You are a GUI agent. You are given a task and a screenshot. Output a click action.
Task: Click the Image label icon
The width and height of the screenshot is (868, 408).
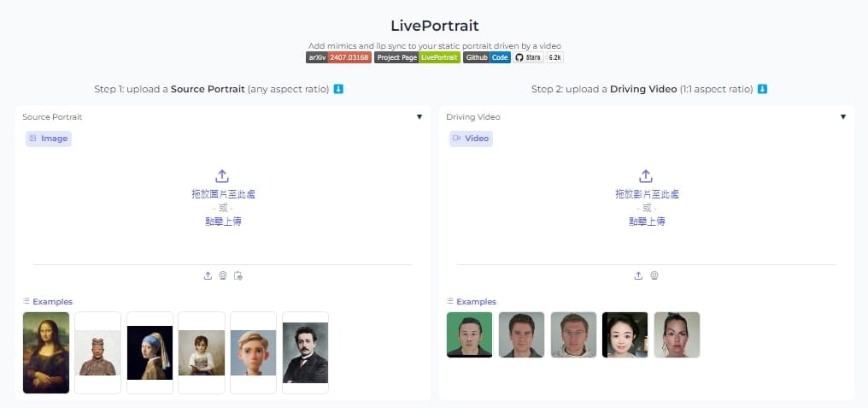(x=33, y=138)
